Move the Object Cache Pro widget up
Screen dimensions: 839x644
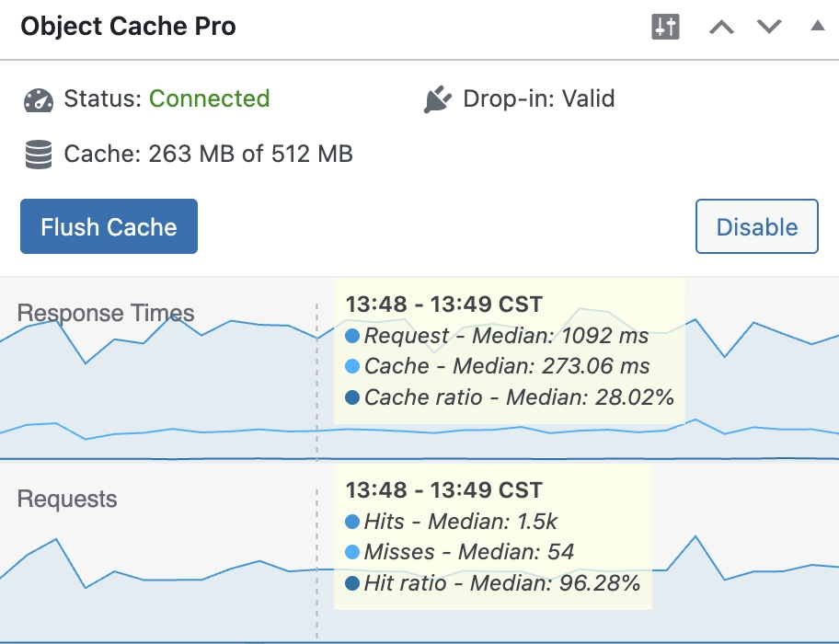[721, 27]
